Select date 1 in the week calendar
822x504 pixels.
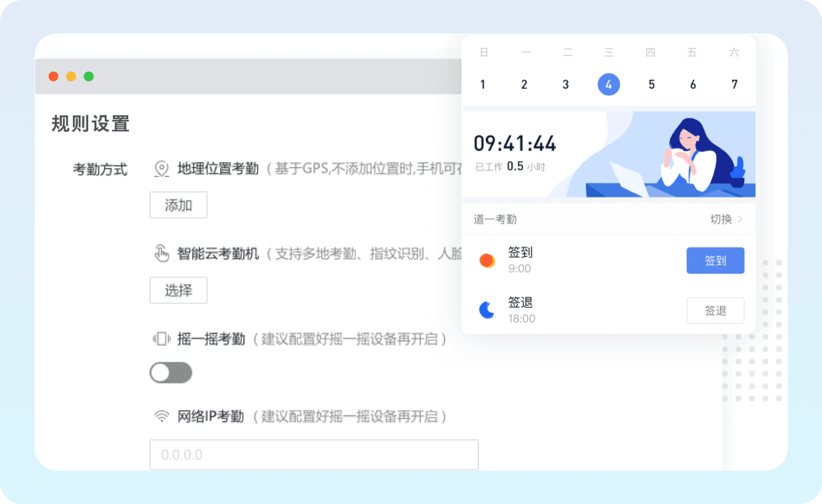click(483, 84)
